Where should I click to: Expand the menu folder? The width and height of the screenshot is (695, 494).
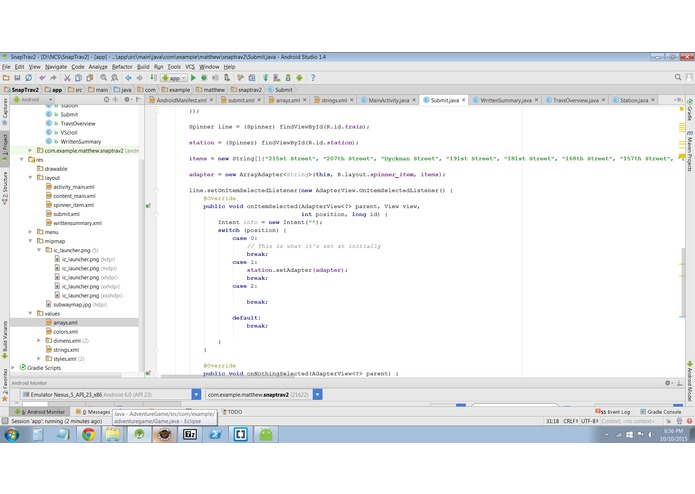point(30,232)
